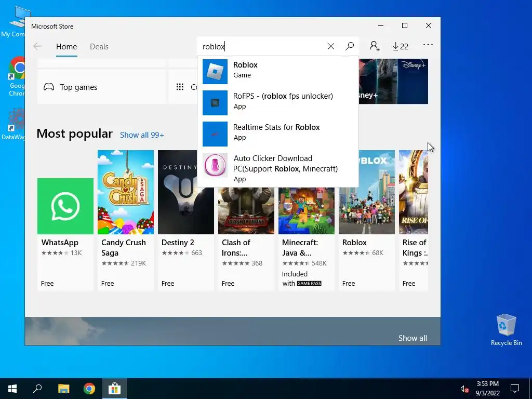Open Candy Crush Saga tile
The image size is (532, 399).
pos(126,220)
